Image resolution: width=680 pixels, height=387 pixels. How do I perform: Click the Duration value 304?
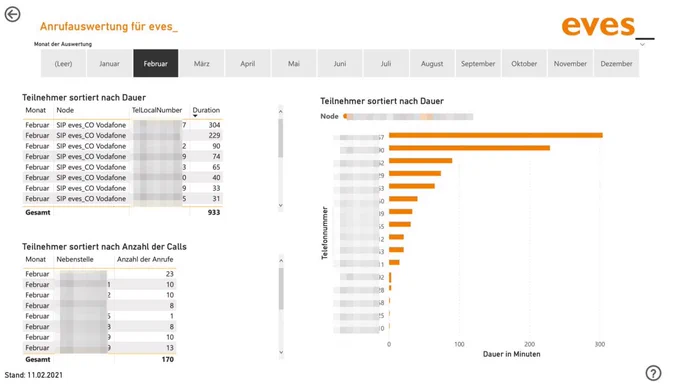pos(214,125)
